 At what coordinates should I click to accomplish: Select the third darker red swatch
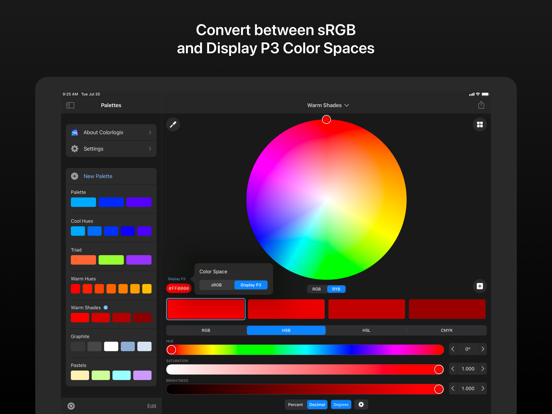click(366, 309)
